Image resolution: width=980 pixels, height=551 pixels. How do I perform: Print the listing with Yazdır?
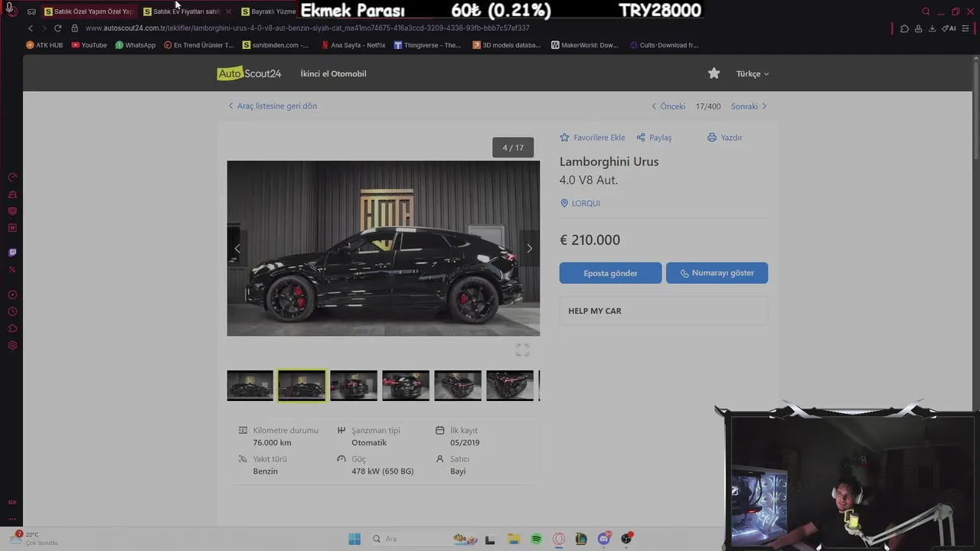coord(724,138)
